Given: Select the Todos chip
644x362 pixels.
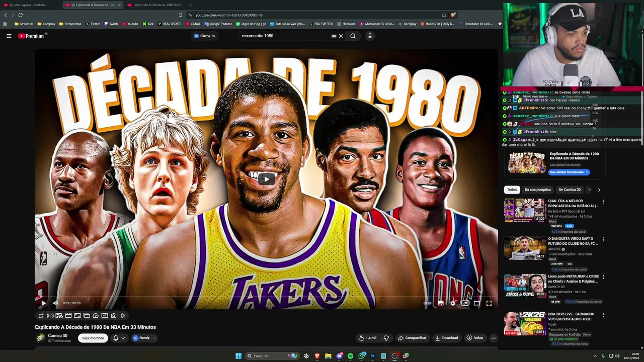Looking at the screenshot, I should 512,190.
